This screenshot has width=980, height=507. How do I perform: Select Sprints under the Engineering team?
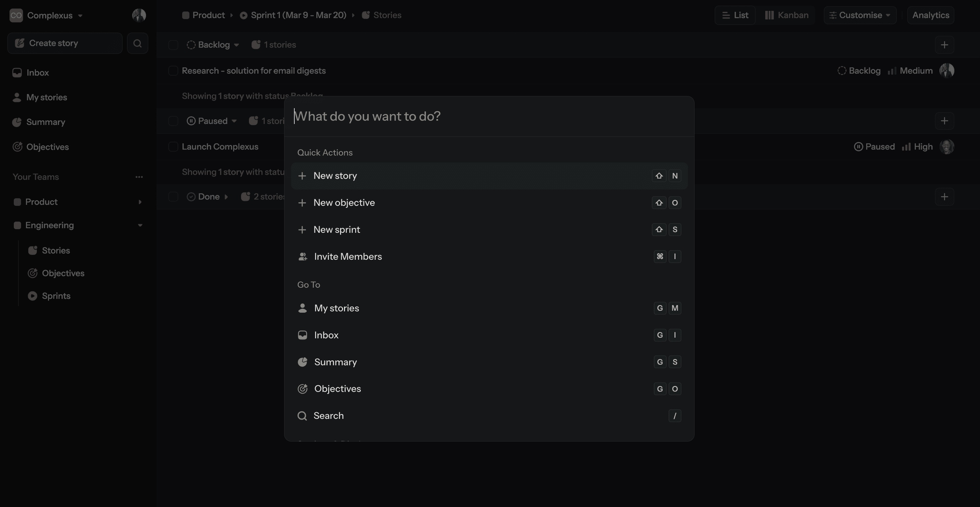(x=56, y=296)
